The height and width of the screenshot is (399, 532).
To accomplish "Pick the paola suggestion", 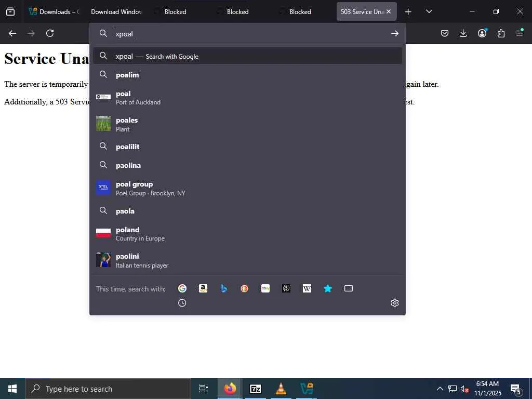I will (x=248, y=211).
